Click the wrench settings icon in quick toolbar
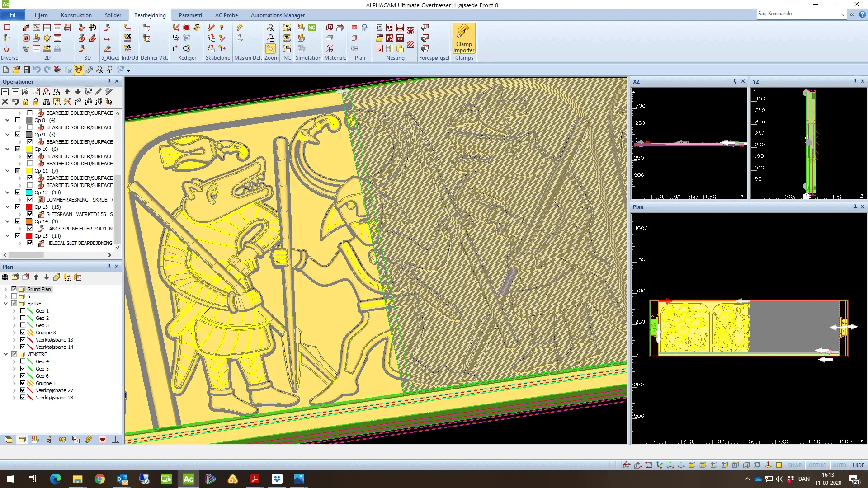868x488 pixels. tap(89, 70)
